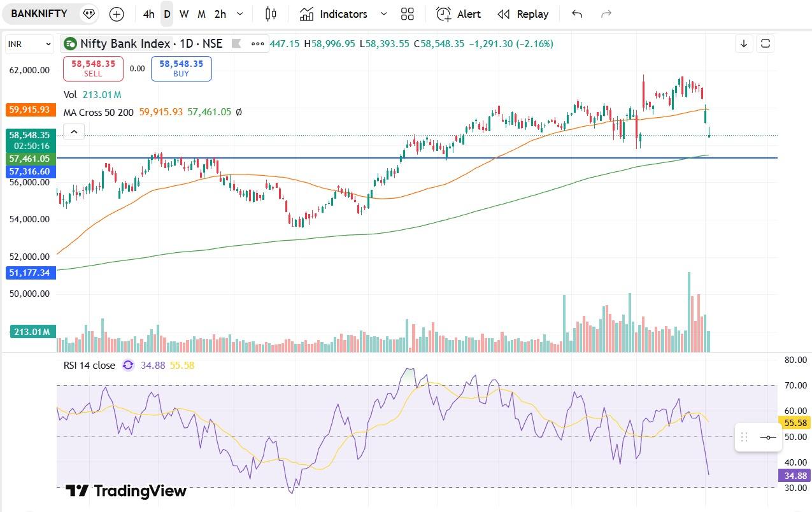Click the diamond premium icon beside BANKNIFTY

coord(89,13)
